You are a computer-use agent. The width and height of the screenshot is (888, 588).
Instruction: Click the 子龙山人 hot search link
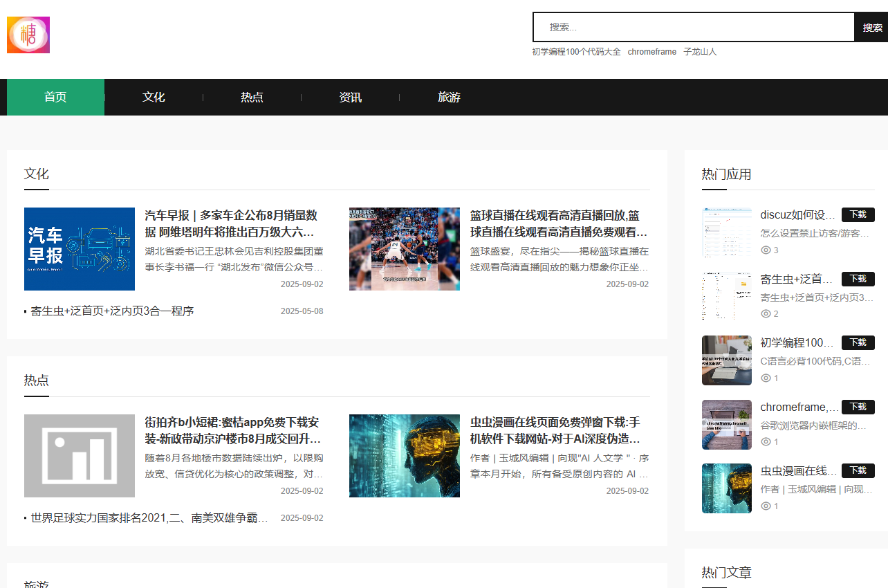700,52
